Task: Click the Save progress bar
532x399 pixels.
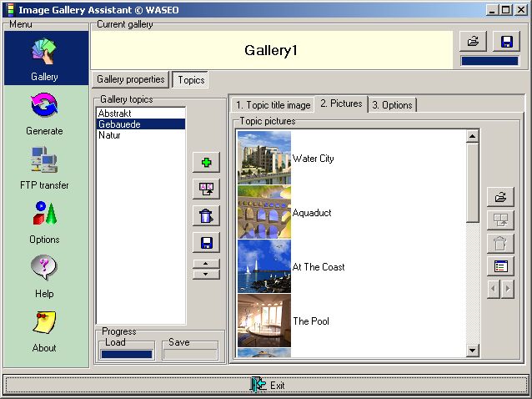Action: click(x=190, y=354)
